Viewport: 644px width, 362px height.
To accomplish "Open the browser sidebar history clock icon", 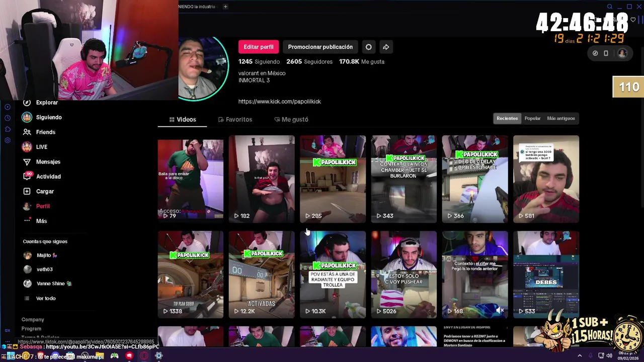I will click(x=8, y=118).
